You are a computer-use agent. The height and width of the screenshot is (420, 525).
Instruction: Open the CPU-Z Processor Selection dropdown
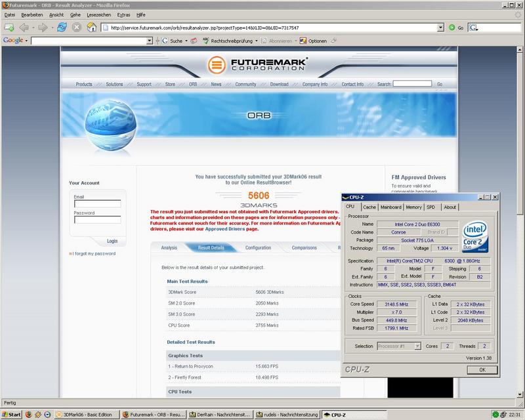(417, 346)
